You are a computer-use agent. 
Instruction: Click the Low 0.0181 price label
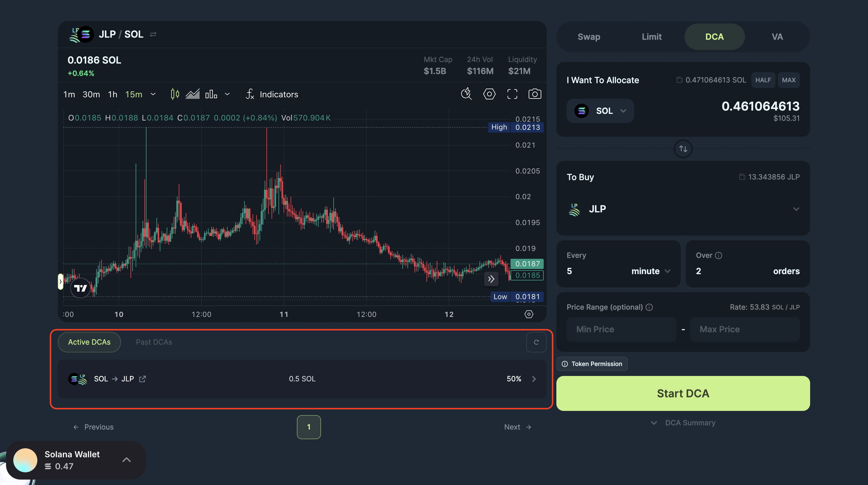tap(517, 297)
